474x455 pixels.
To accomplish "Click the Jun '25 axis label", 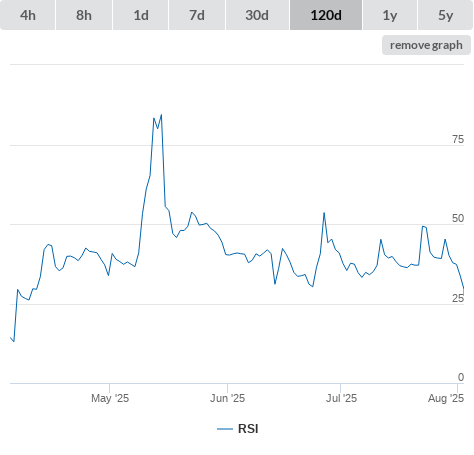I will pyautogui.click(x=227, y=398).
